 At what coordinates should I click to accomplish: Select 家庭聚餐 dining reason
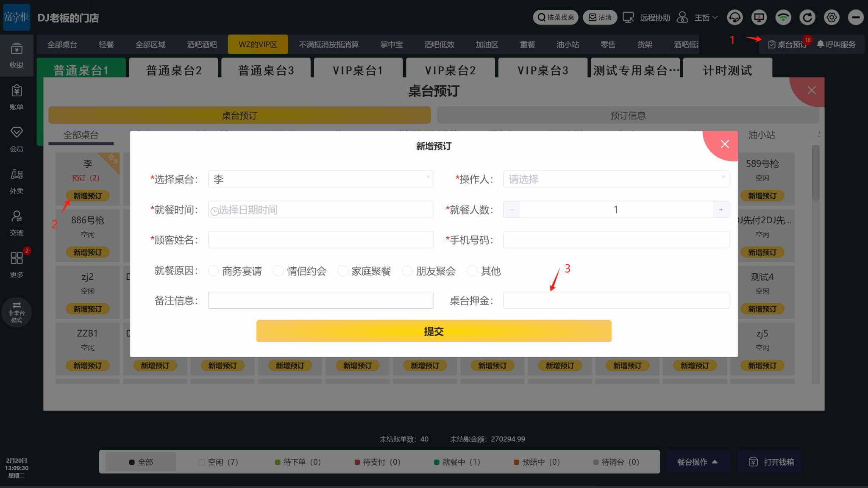(364, 271)
